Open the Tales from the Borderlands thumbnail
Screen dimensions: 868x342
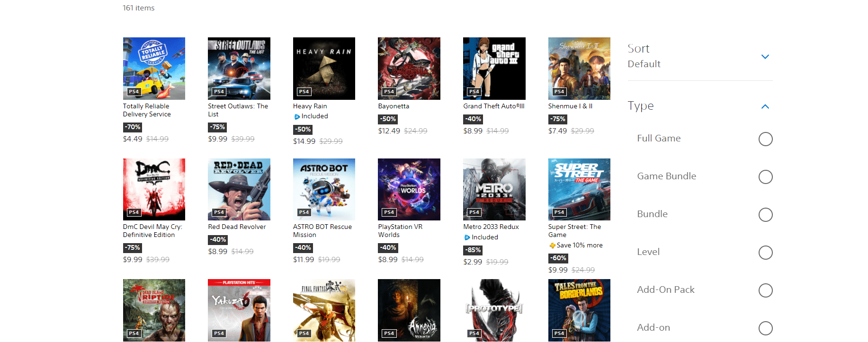579,310
